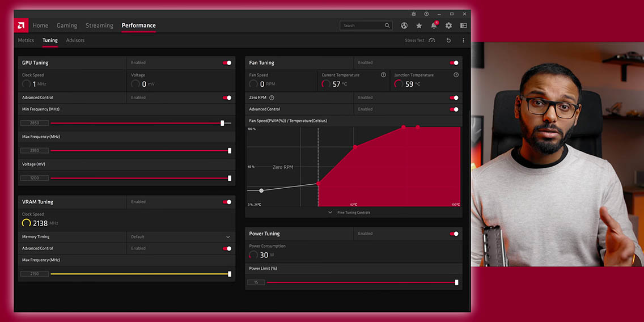Click Max Frequency value box 2950

[35, 151]
